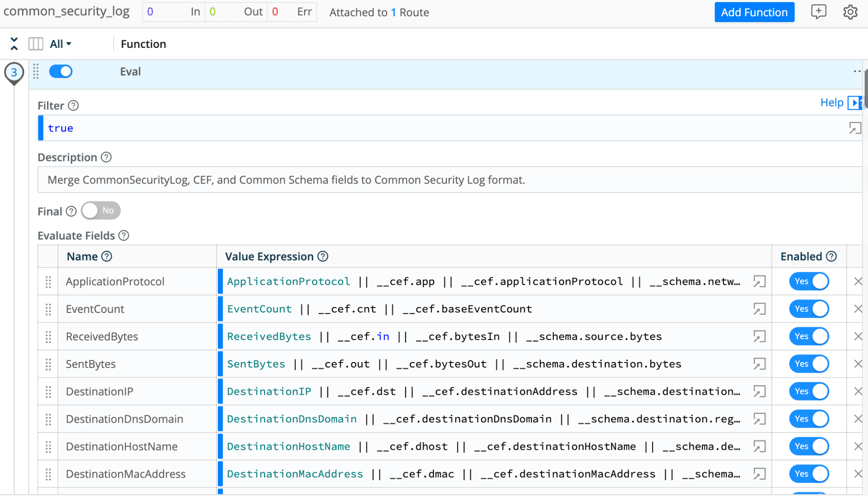Viewport: 868px width, 499px height.
Task: Expand ApplicationProtocol value expression editor
Action: pyautogui.click(x=759, y=282)
